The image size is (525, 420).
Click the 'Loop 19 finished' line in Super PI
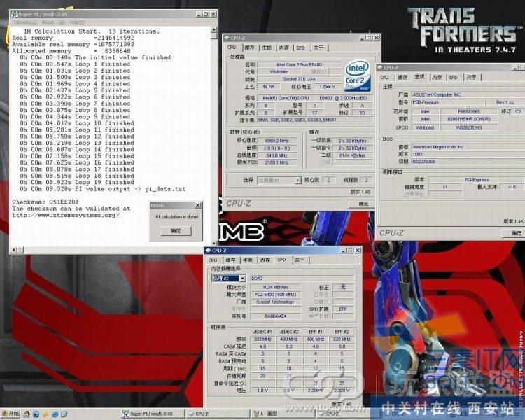pos(77,182)
